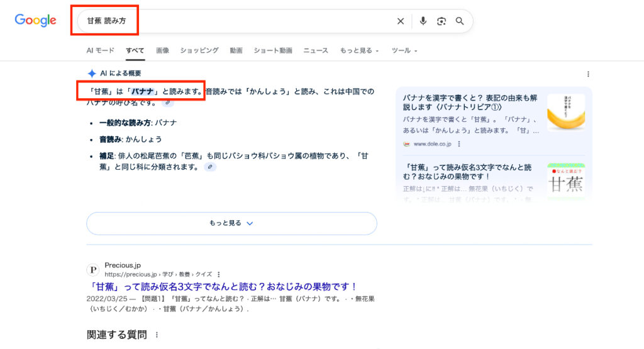Image resolution: width=644 pixels, height=349 pixels.
Task: Switch to the AI モード tab
Action: 100,50
